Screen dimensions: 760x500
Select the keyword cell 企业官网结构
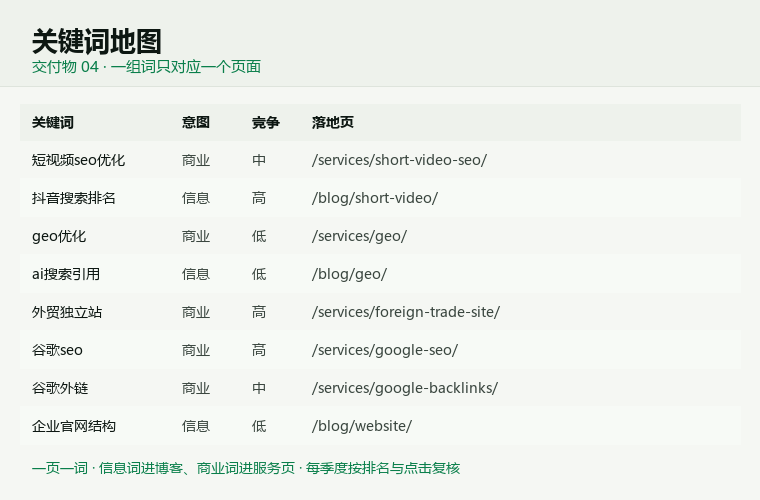[x=74, y=426]
